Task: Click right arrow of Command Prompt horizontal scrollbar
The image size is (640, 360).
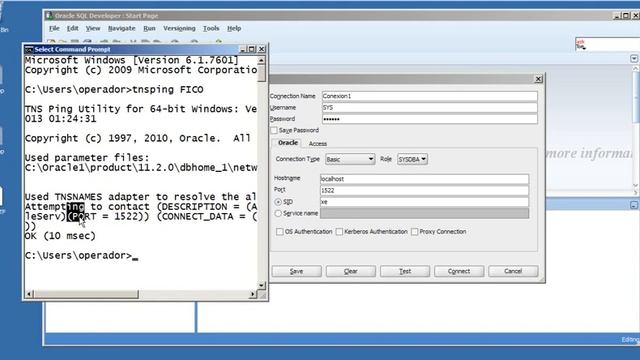Action: (x=253, y=294)
